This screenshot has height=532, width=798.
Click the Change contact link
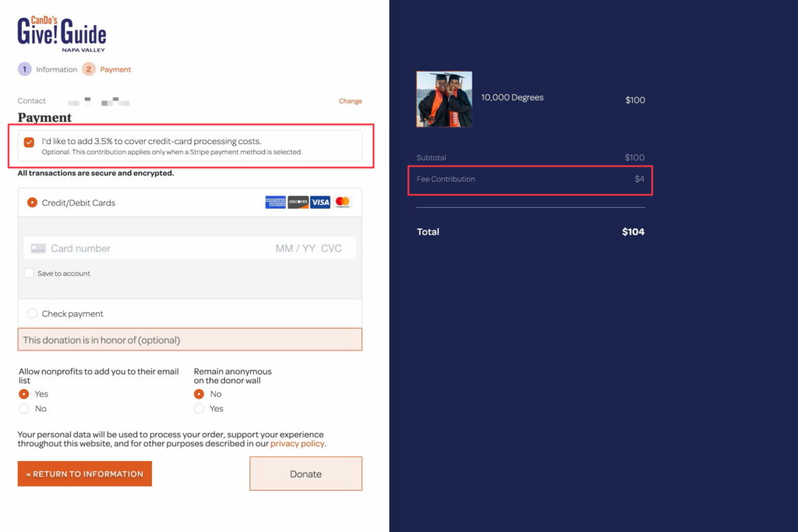coord(350,101)
